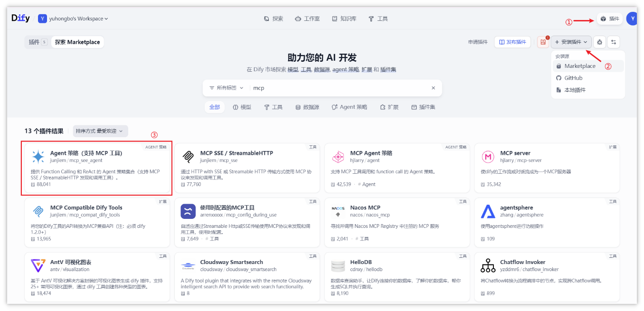Click the 发布插件 button
The image size is (644, 311).
pyautogui.click(x=512, y=42)
